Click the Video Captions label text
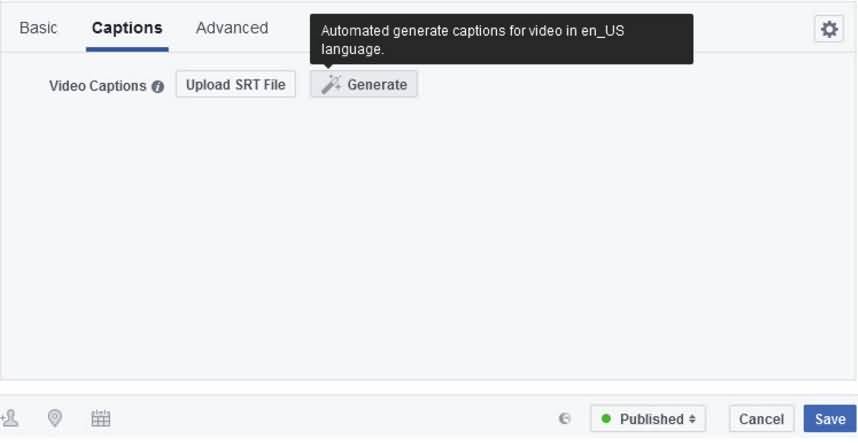Image resolution: width=858 pixels, height=443 pixels. pyautogui.click(x=98, y=86)
